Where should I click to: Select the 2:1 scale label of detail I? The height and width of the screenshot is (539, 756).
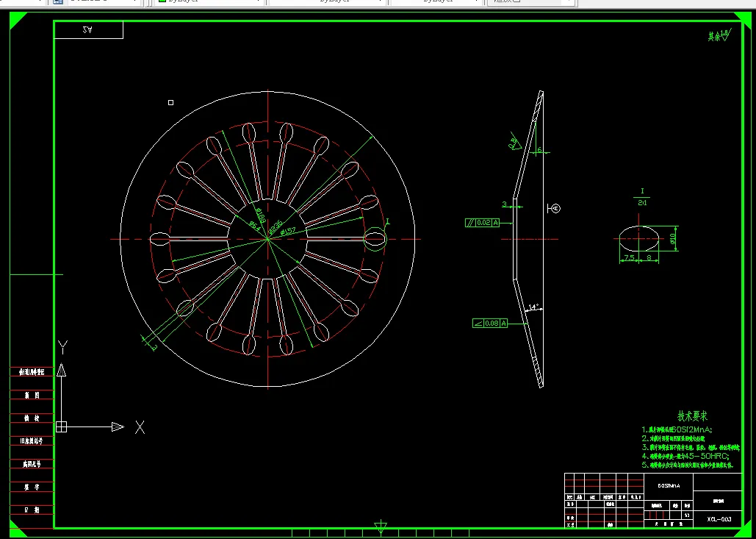click(x=642, y=203)
